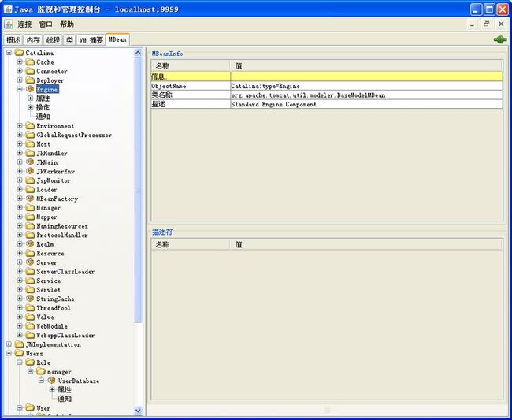Select the MBean tab
This screenshot has height=420, width=512.
[x=117, y=39]
